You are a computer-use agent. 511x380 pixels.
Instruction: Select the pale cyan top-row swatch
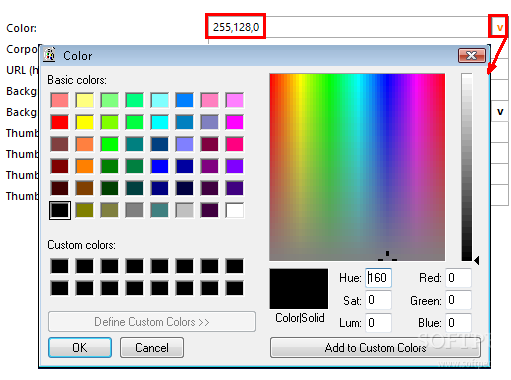pos(160,100)
